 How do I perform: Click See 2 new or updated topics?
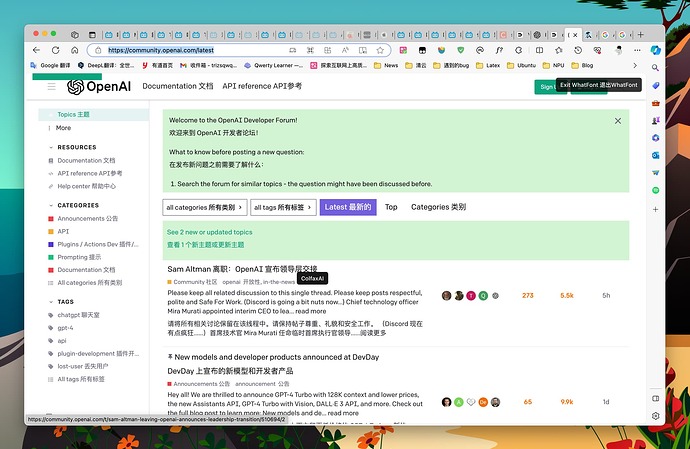(209, 232)
